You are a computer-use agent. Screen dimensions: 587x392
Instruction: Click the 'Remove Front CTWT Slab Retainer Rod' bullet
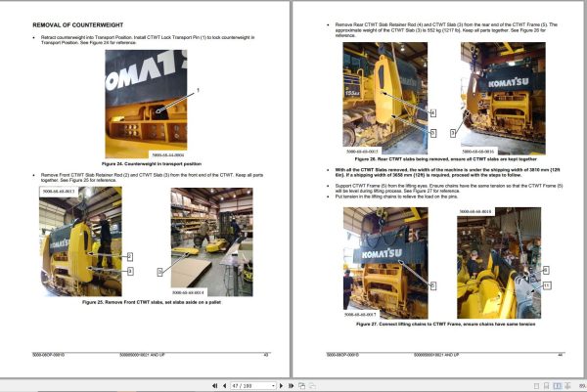point(152,177)
